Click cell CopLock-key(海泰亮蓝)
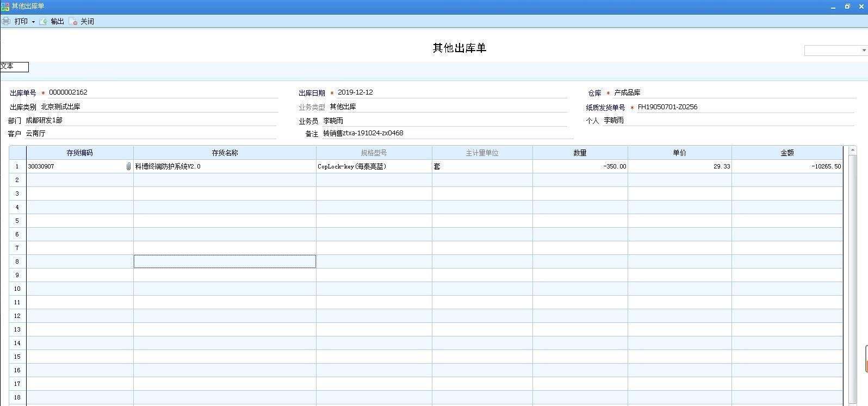This screenshot has height=406, width=868. click(x=374, y=166)
